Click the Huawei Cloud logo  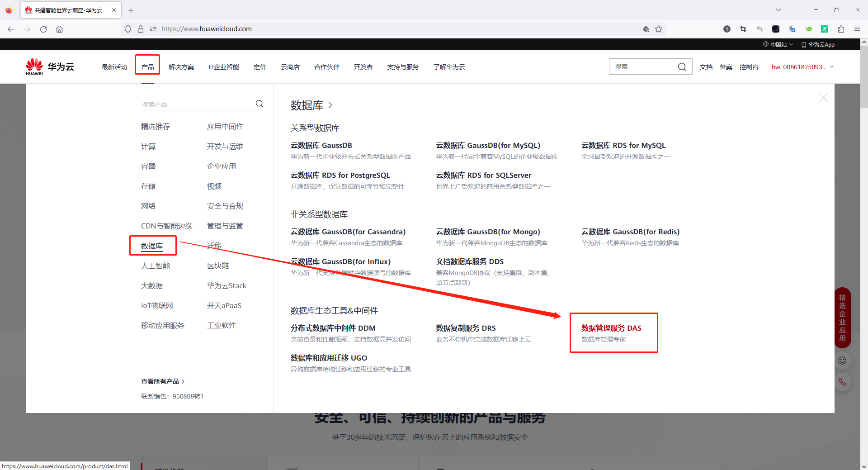click(x=50, y=66)
